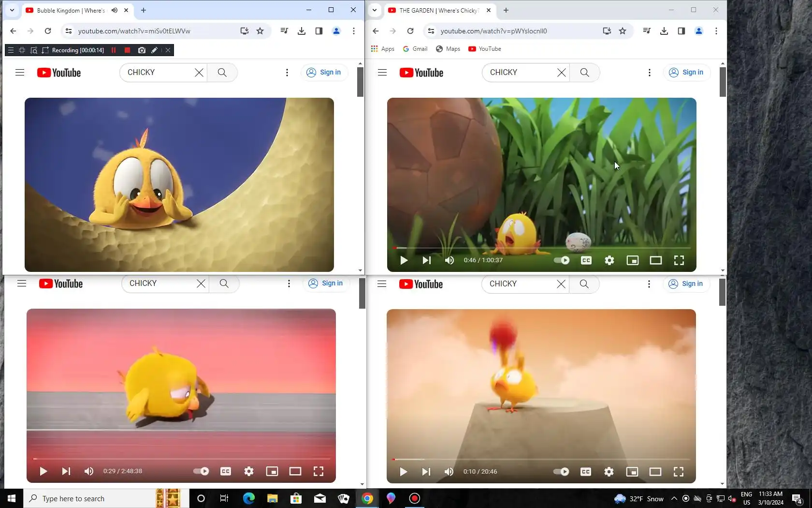
Task: Open the Gmail bookmark
Action: (x=415, y=49)
